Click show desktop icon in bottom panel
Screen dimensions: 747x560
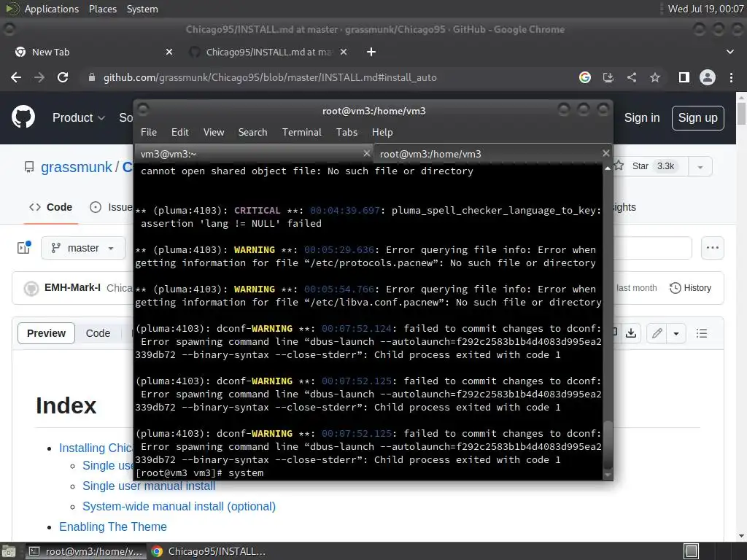(9, 551)
